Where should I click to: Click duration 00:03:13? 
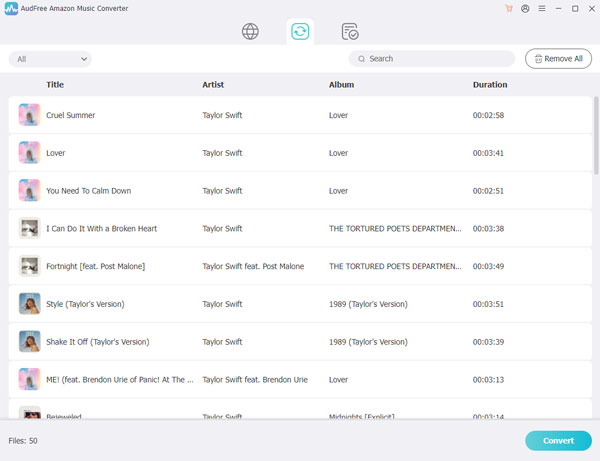tap(488, 380)
